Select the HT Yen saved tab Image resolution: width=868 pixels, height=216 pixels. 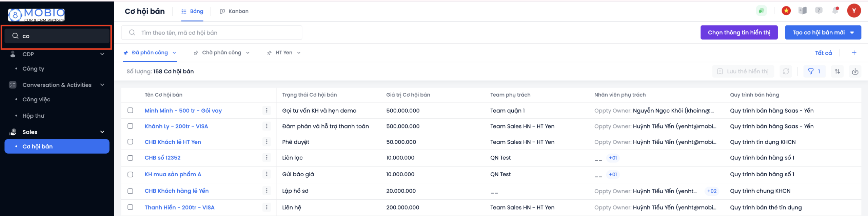(x=283, y=53)
